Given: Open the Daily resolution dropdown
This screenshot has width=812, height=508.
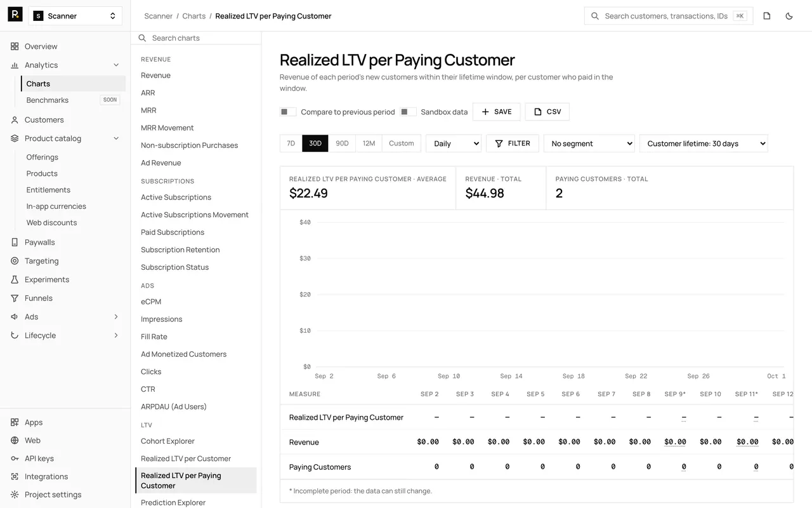Looking at the screenshot, I should point(454,144).
